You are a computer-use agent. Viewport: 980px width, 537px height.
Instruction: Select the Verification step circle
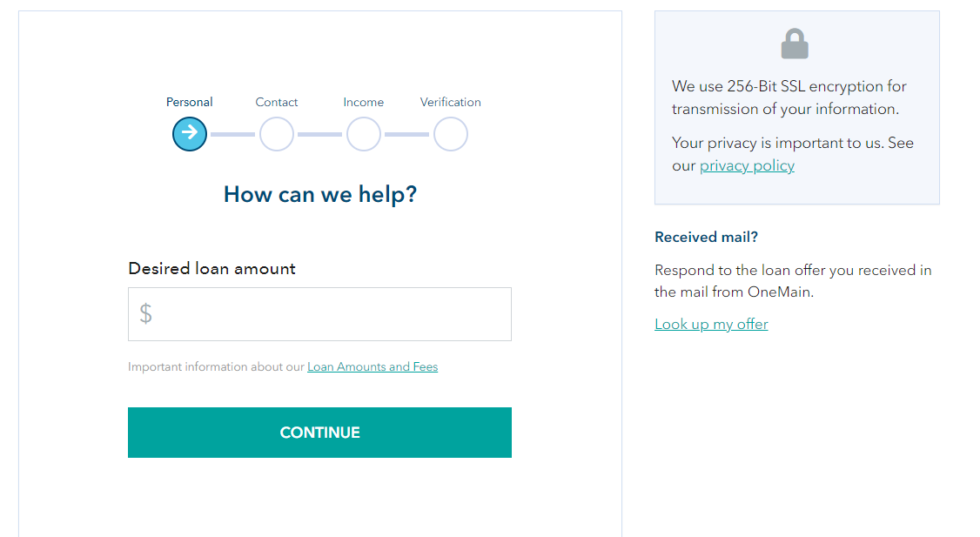coord(450,134)
